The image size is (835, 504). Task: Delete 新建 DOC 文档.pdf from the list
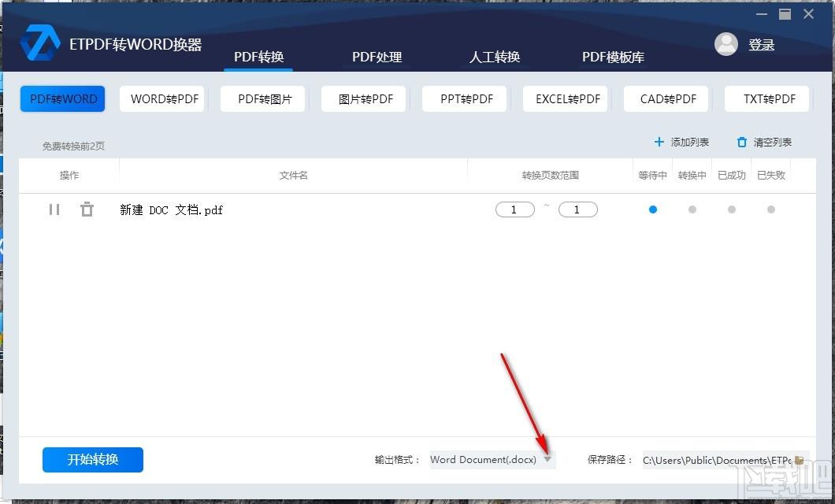(x=87, y=209)
